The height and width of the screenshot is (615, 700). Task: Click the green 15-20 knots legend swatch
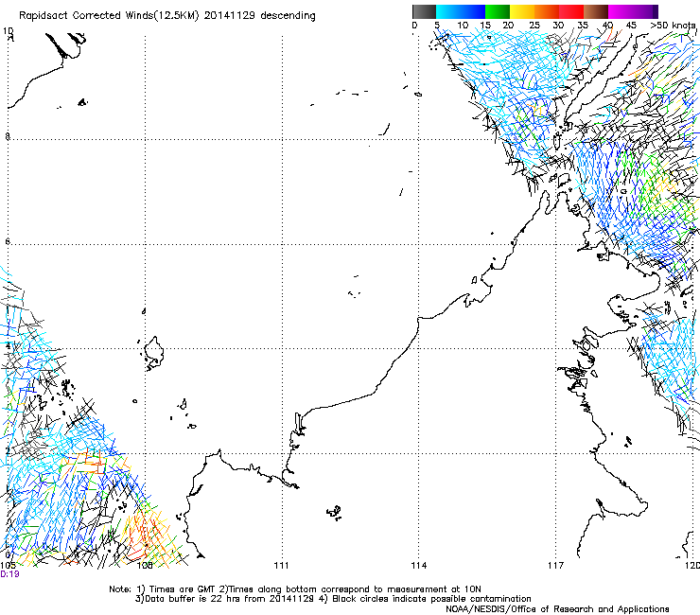pyautogui.click(x=498, y=11)
